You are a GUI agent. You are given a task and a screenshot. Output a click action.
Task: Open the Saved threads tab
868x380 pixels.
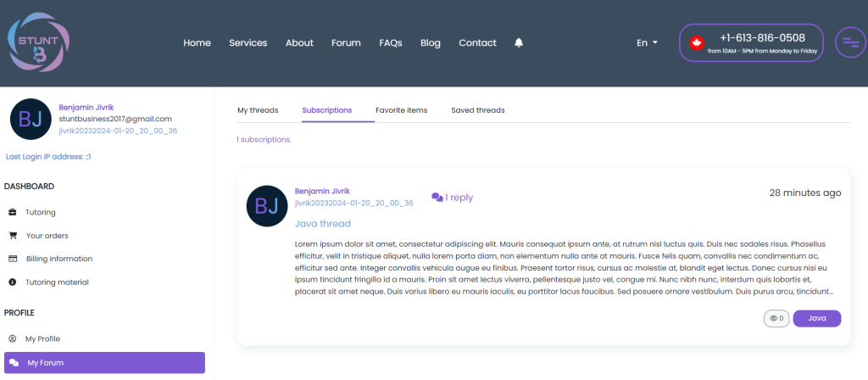(x=478, y=110)
